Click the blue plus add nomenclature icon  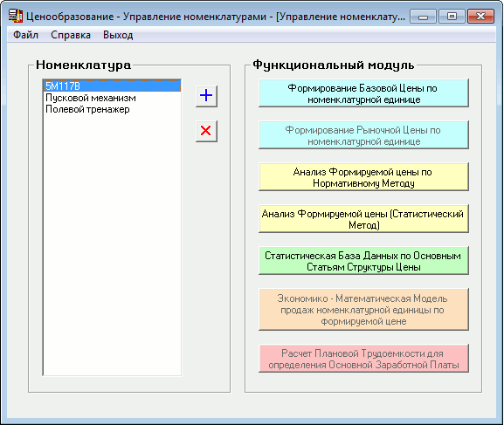(x=206, y=96)
